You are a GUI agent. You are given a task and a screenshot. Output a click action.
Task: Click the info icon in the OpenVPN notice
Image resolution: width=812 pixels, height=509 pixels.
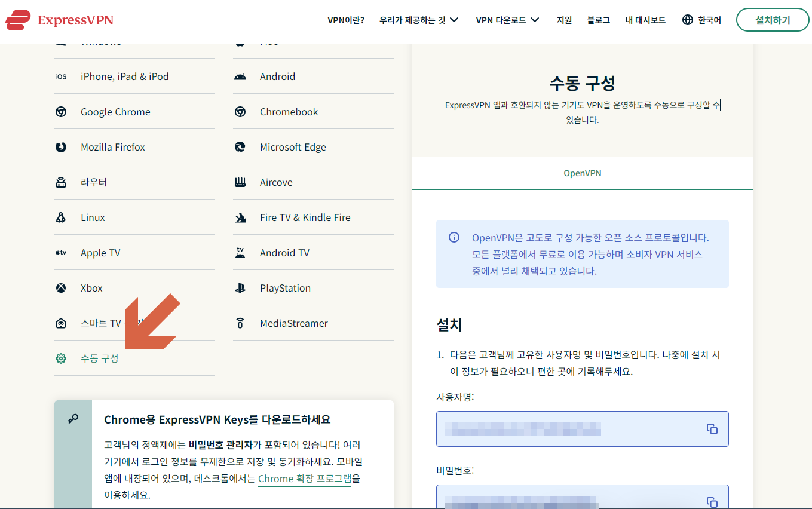pyautogui.click(x=454, y=237)
